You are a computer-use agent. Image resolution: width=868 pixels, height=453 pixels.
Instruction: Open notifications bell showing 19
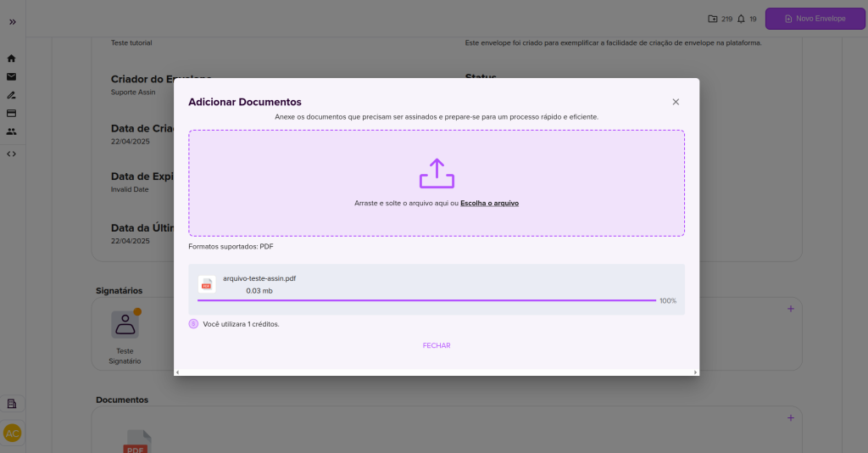click(741, 19)
